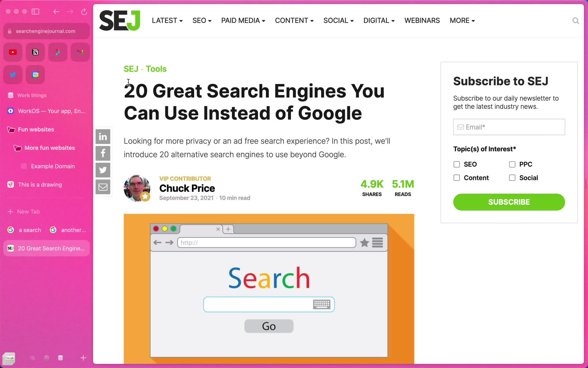Click the Notion icon in sidebar
The image size is (588, 368).
point(36,52)
